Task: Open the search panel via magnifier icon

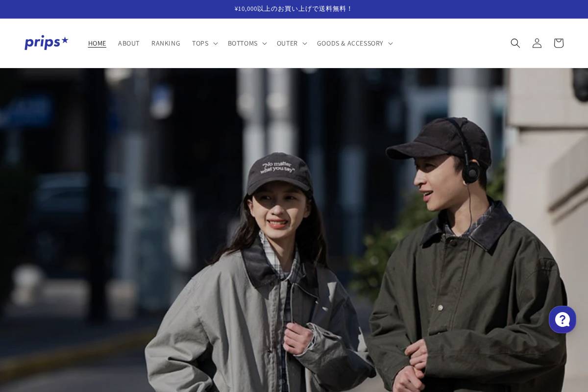Action: click(515, 43)
